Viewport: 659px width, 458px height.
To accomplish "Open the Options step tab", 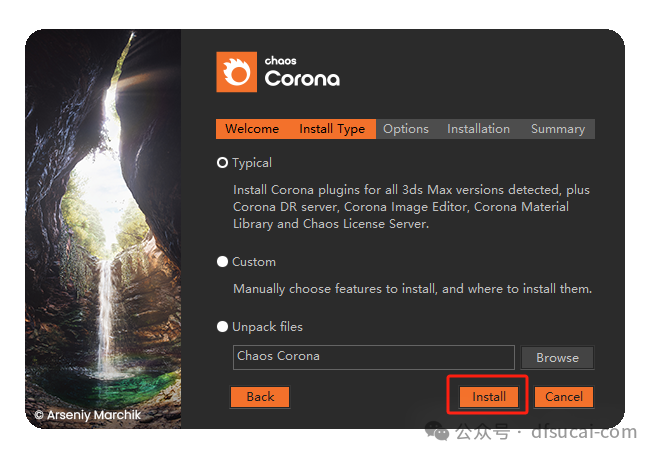I will (x=406, y=129).
